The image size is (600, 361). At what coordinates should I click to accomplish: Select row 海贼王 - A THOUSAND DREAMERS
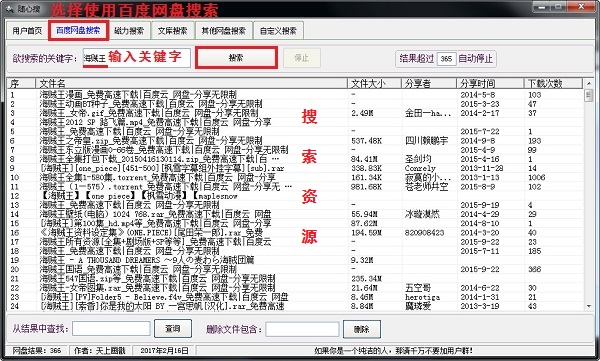295,260
